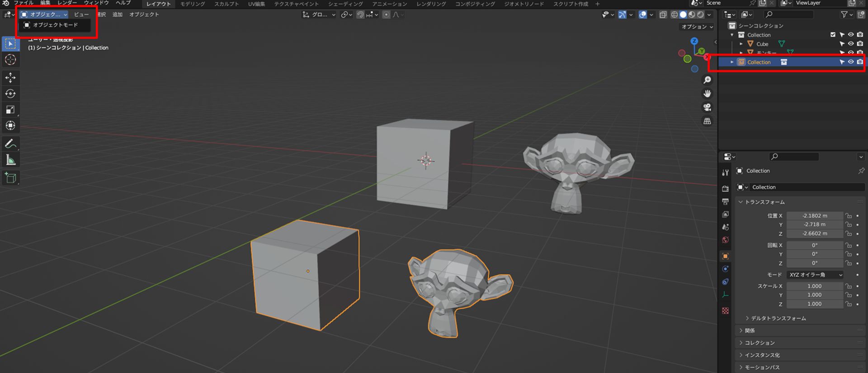This screenshot has height=373, width=868.
Task: Select the Move tool
Action: click(x=10, y=78)
